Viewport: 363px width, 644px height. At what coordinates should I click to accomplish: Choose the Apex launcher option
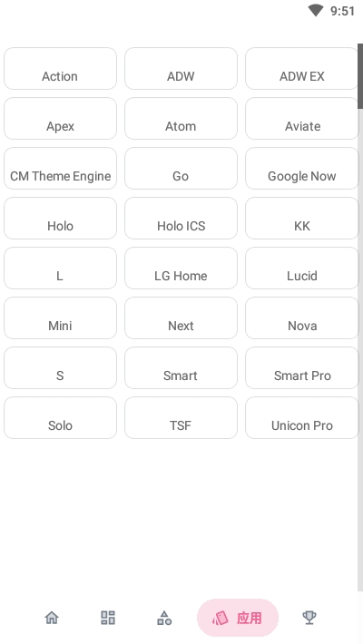coord(61,118)
